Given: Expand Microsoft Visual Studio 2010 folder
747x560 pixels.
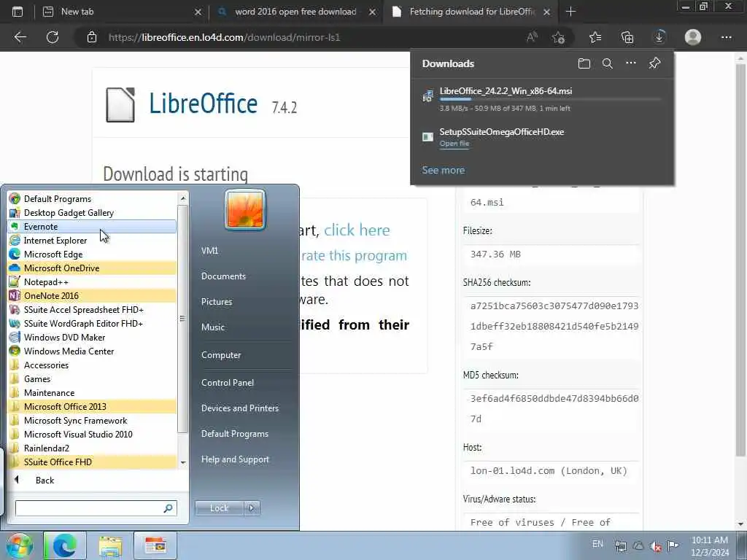Looking at the screenshot, I should [92, 435].
